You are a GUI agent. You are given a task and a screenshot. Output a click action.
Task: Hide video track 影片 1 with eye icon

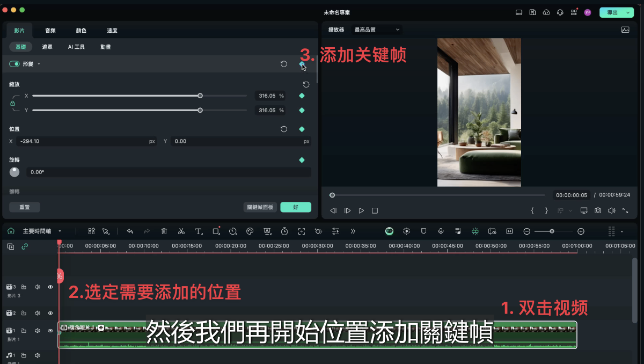(50, 331)
